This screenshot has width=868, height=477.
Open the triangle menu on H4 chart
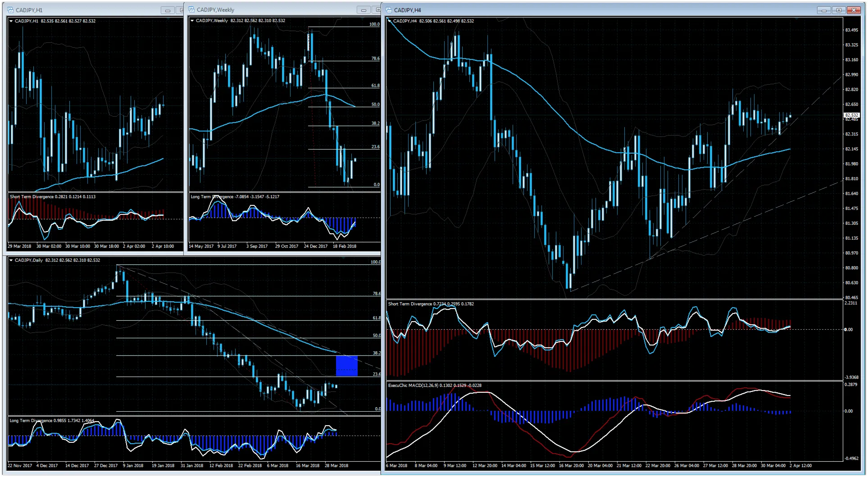pyautogui.click(x=390, y=21)
